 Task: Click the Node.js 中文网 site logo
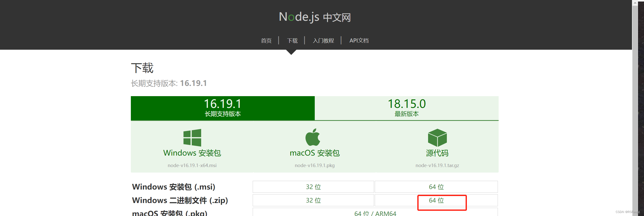[315, 17]
